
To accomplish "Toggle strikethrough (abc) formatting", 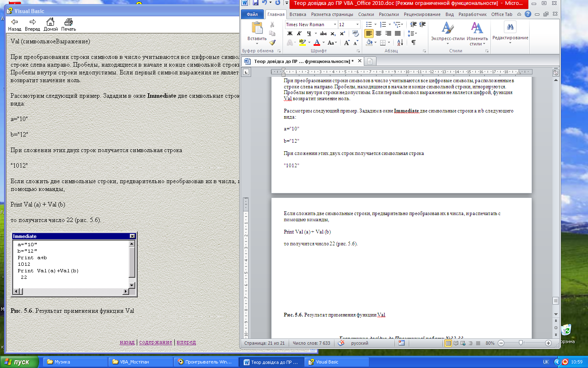I will click(x=323, y=34).
